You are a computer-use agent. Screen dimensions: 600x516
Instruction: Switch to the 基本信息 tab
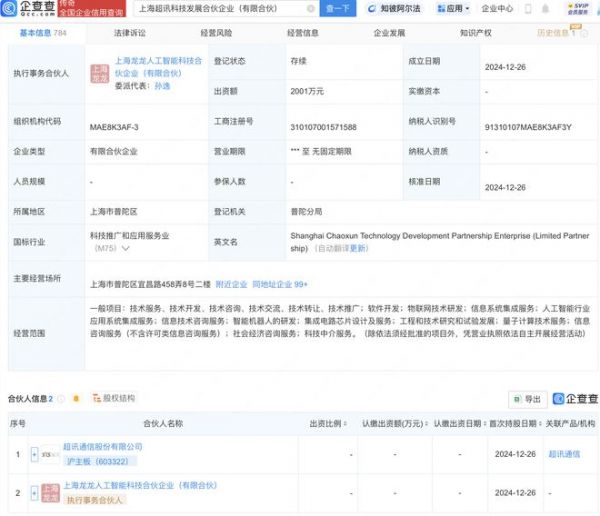[x=43, y=33]
